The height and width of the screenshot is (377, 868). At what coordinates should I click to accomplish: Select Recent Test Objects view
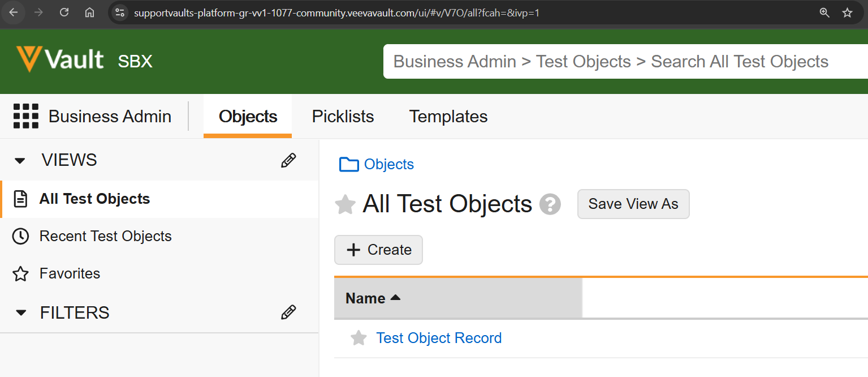point(105,237)
